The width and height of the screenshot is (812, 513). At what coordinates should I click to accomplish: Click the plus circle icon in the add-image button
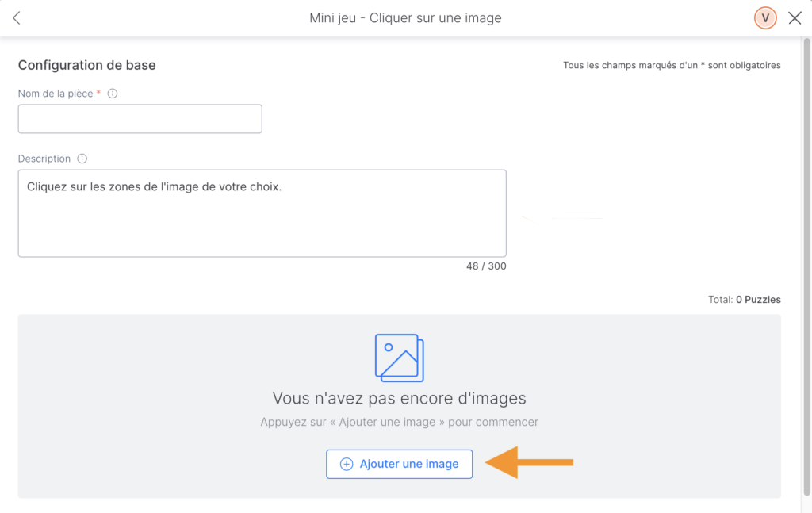(x=347, y=465)
